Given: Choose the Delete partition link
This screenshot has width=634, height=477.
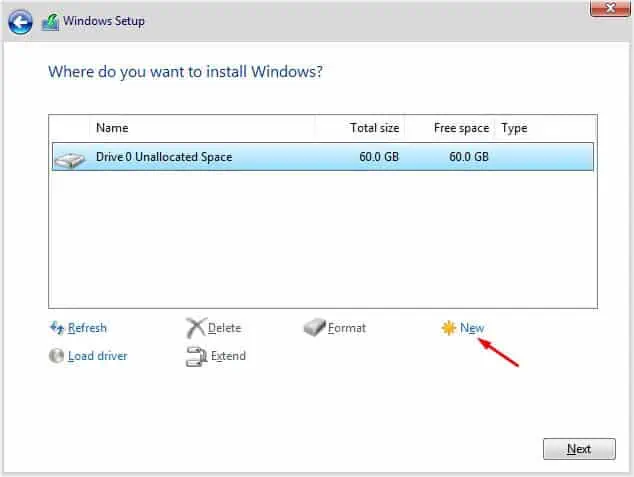Looking at the screenshot, I should (x=224, y=328).
